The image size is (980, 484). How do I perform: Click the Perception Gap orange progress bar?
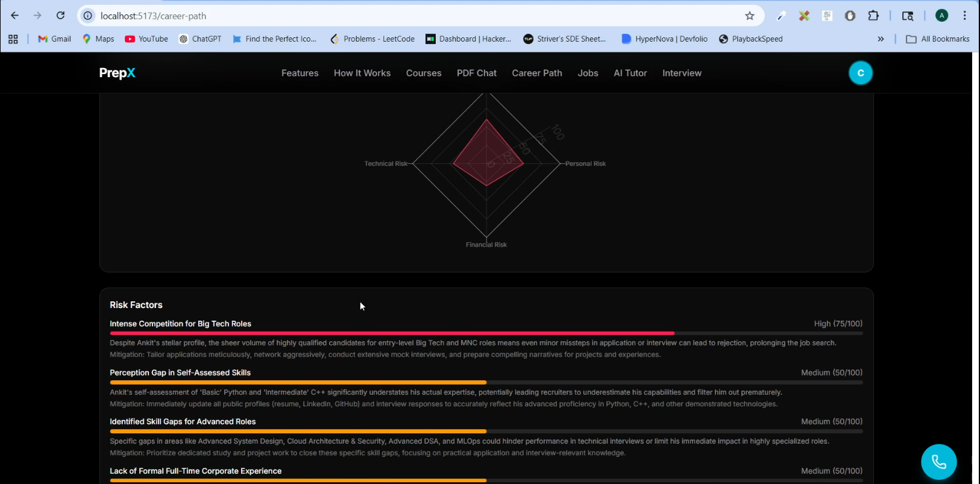point(298,382)
